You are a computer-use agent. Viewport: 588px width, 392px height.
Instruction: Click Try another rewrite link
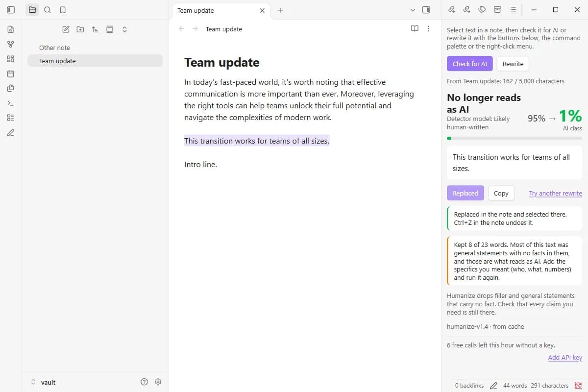coord(556,193)
